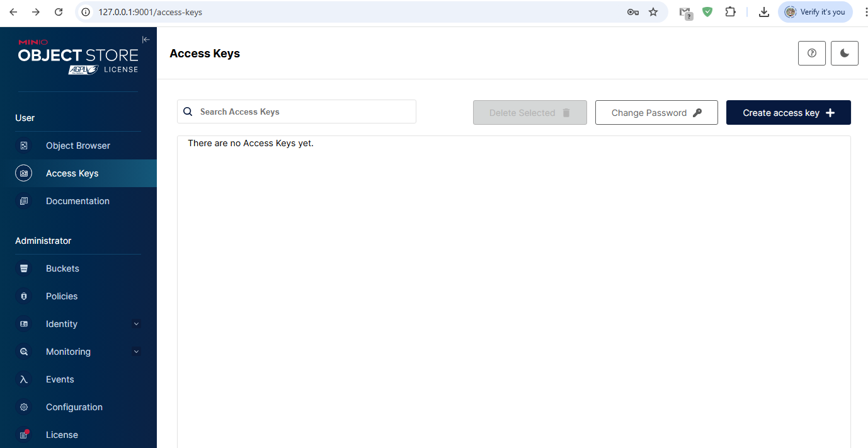Open the License page in sidebar
Image resolution: width=868 pixels, height=448 pixels.
[62, 435]
